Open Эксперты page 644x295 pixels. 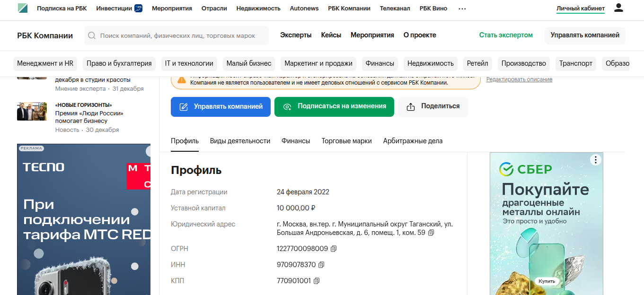[x=296, y=35]
